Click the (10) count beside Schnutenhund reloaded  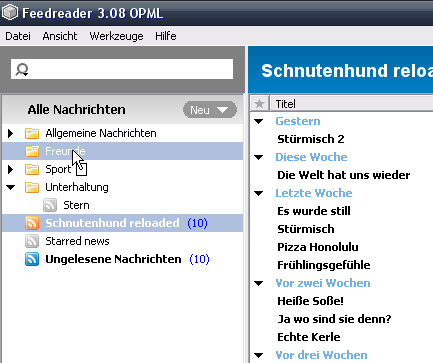click(197, 223)
